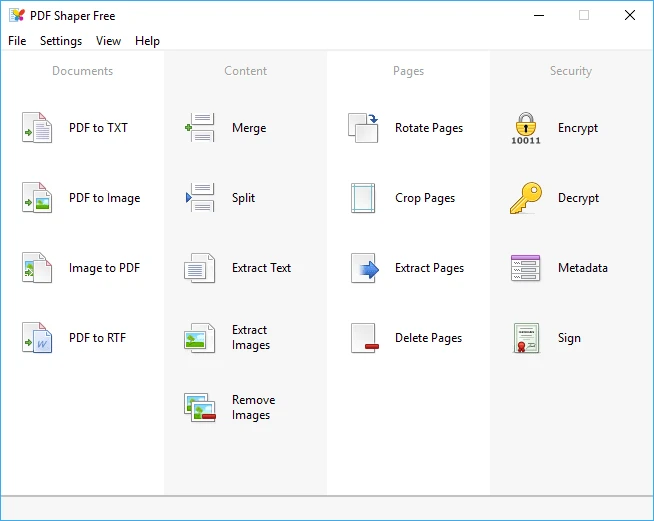Click the Content column heading
Viewport: 654px width, 521px height.
click(x=246, y=71)
